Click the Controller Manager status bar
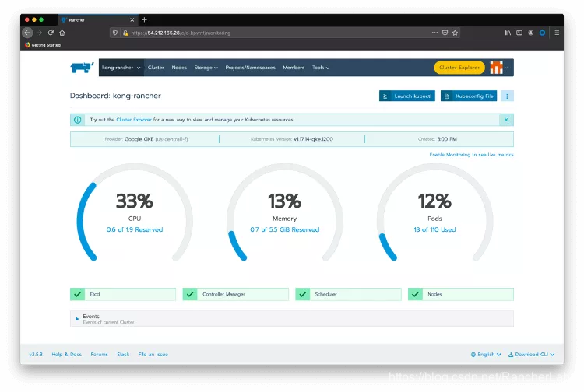The height and width of the screenshot is (392, 584). (x=236, y=294)
